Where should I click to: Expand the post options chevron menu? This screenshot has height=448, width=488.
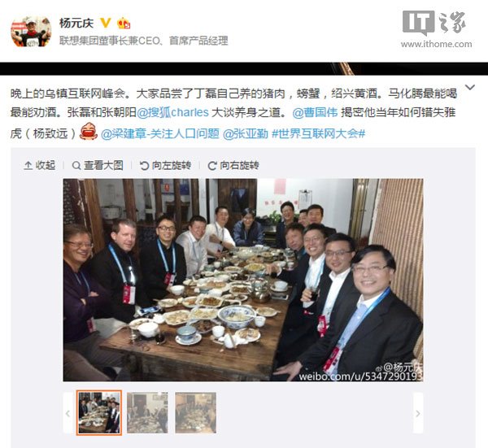click(469, 88)
